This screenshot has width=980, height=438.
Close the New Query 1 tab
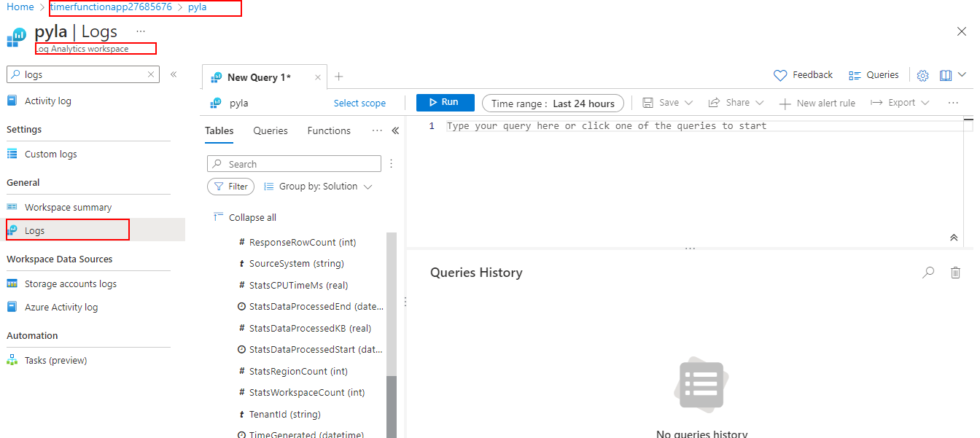(x=318, y=77)
